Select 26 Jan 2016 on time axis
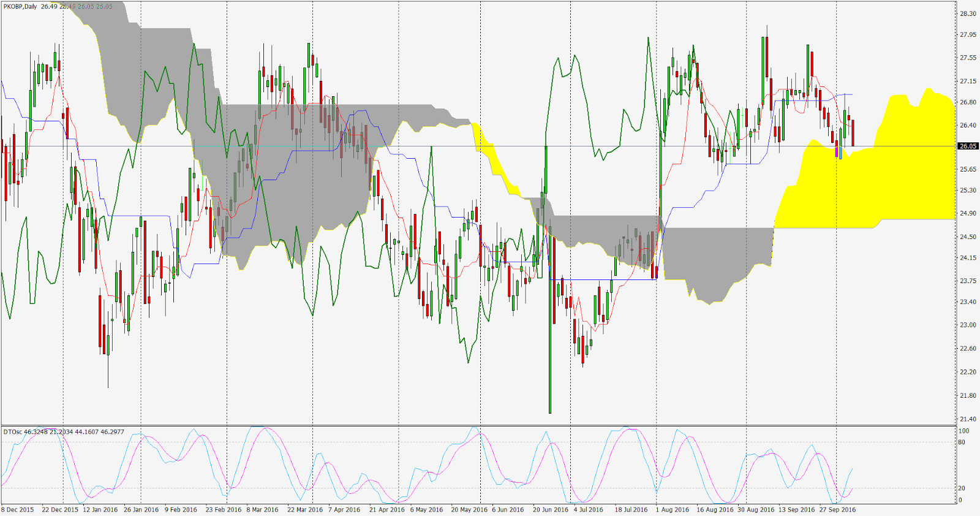 (141, 510)
